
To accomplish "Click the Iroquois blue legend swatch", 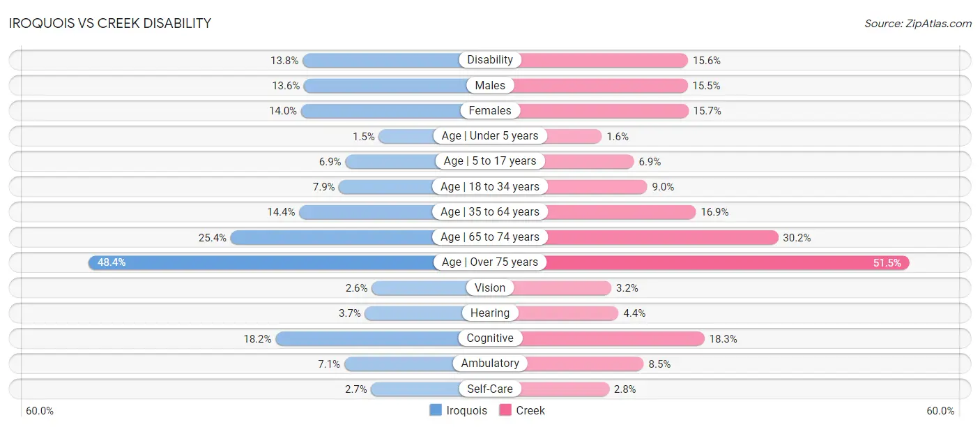I will click(436, 410).
